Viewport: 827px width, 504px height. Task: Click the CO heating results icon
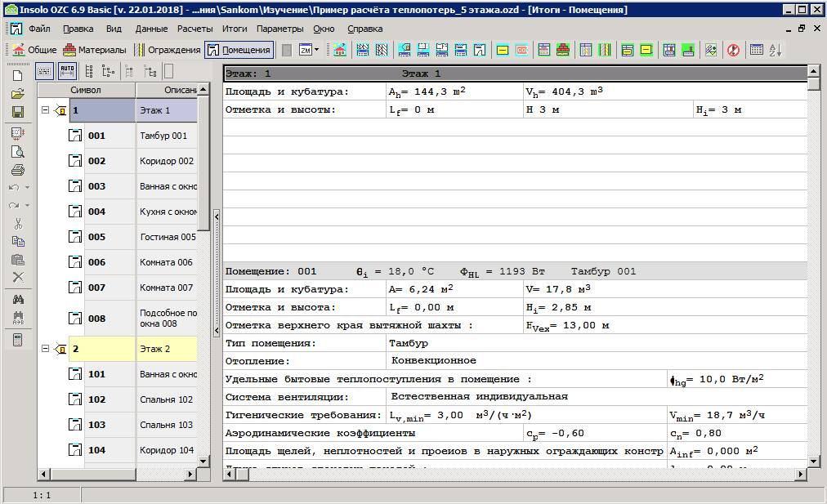tap(521, 50)
